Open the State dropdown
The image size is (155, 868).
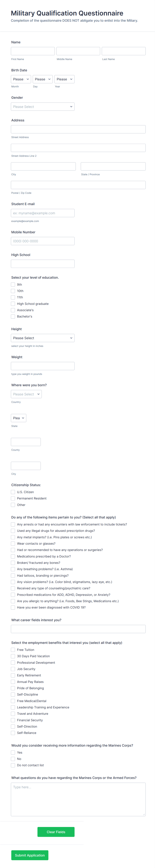(18, 418)
